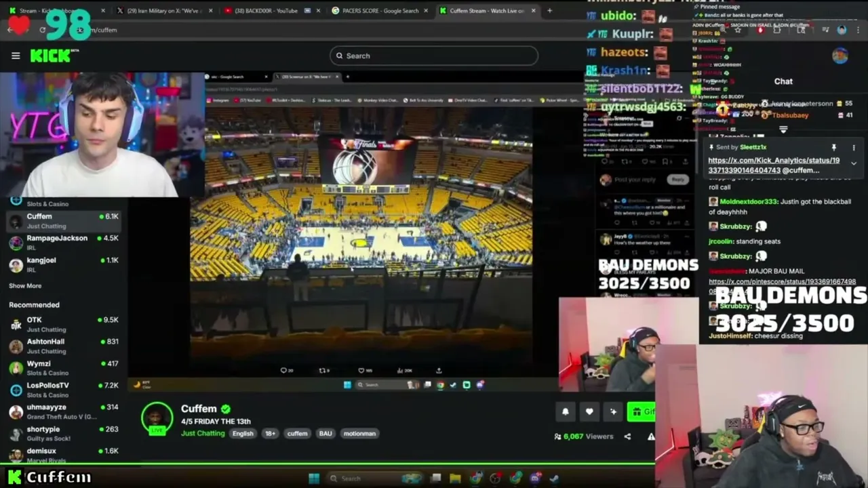Click the Chat panel header

(x=783, y=81)
